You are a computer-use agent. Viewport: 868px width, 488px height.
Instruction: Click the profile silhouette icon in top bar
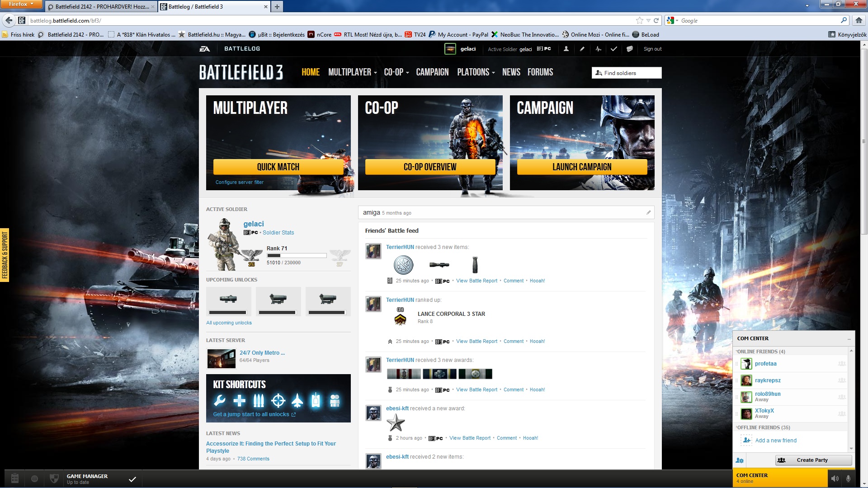pos(566,49)
